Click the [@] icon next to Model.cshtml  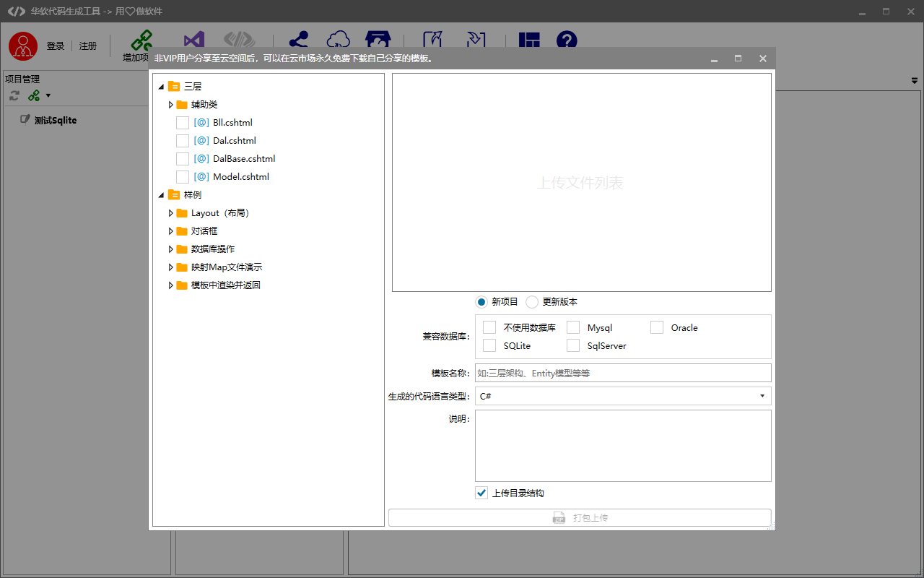pos(201,177)
